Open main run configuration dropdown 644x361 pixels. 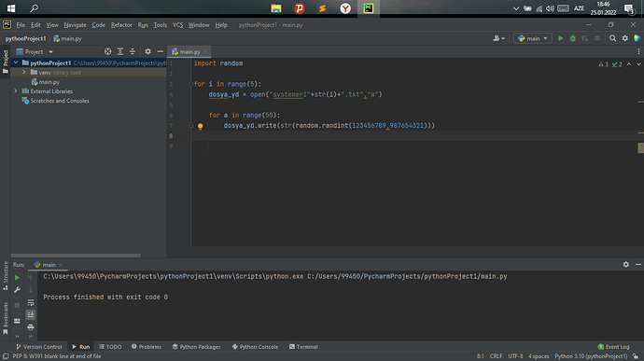[x=533, y=38]
